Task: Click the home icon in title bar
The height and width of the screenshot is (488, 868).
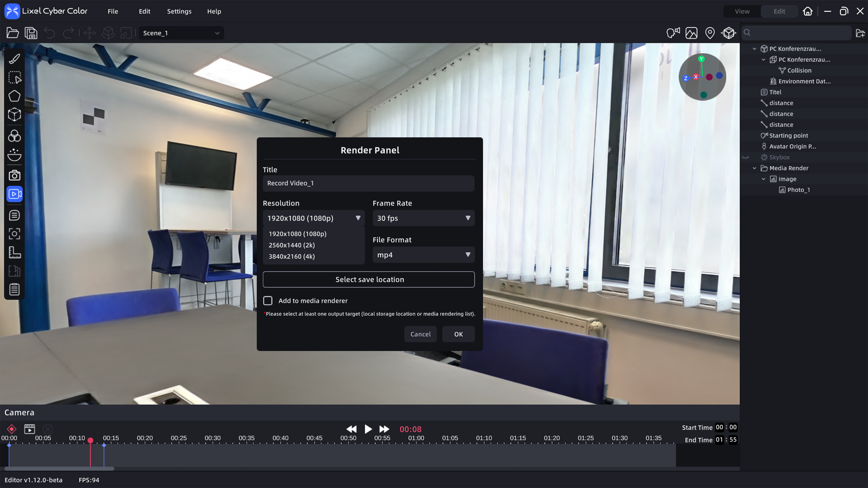Action: coord(808,11)
